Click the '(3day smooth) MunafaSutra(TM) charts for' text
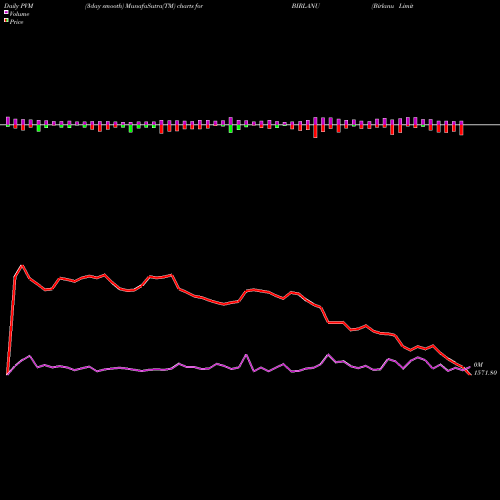 (144, 6)
